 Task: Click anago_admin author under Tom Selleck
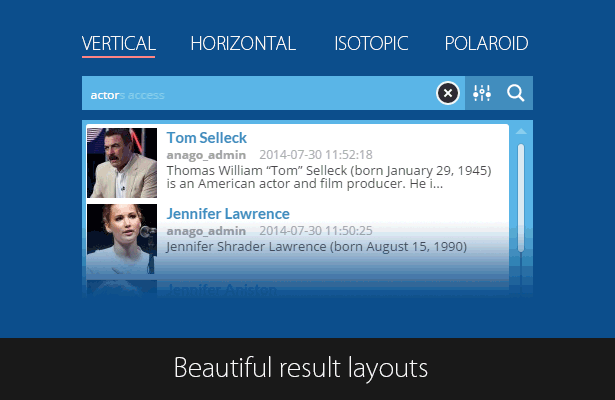coord(206,155)
